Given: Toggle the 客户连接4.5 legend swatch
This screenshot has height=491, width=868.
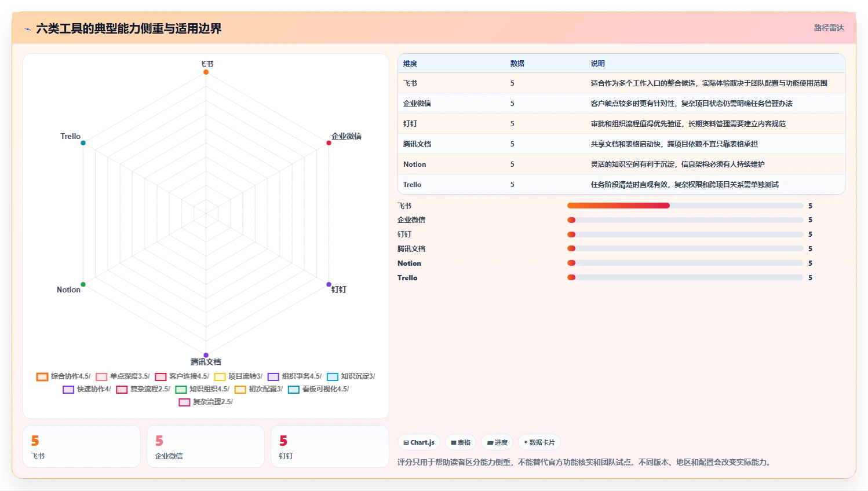Looking at the screenshot, I should [161, 377].
